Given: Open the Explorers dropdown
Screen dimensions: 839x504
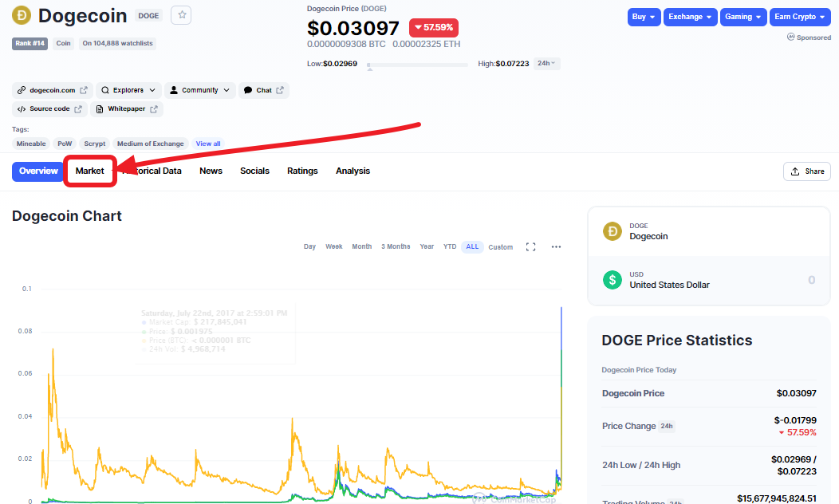Looking at the screenshot, I should click(x=129, y=90).
